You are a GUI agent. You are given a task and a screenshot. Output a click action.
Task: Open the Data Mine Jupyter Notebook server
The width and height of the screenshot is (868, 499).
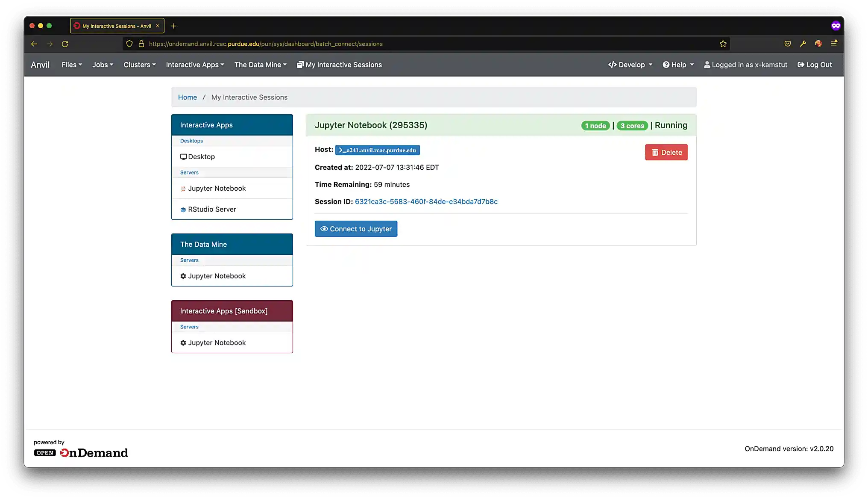[217, 276]
